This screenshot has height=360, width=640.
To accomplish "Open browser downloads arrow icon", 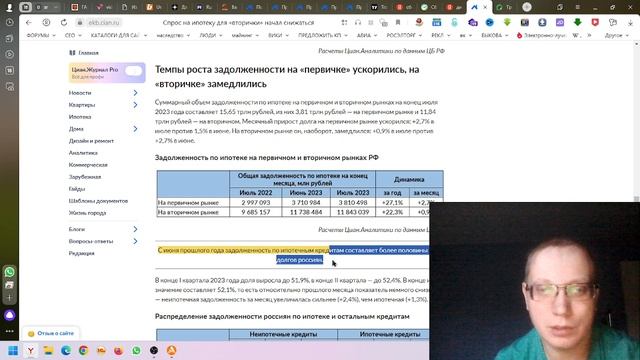I will coord(631,23).
